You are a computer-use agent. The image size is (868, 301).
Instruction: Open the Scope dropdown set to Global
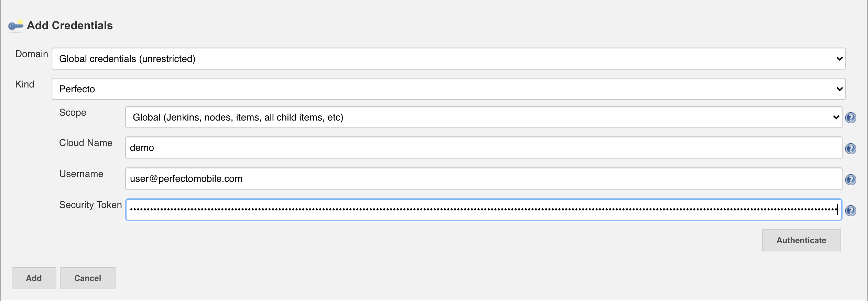(484, 117)
